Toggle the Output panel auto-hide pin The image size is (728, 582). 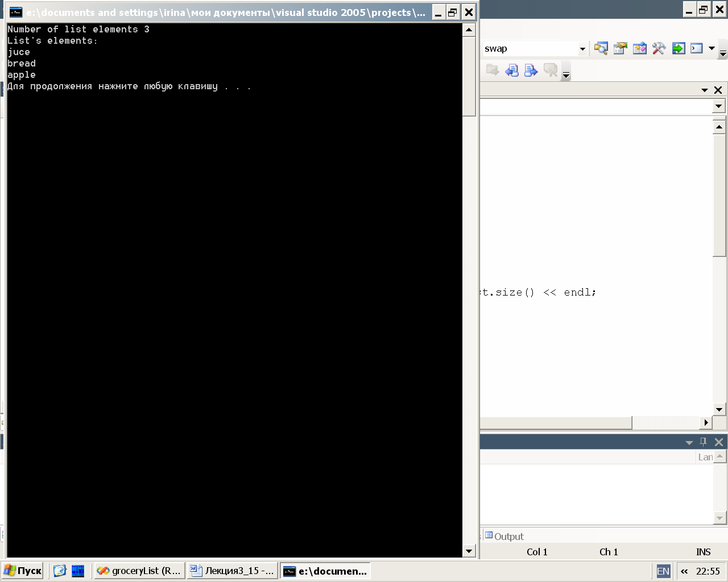click(x=704, y=442)
